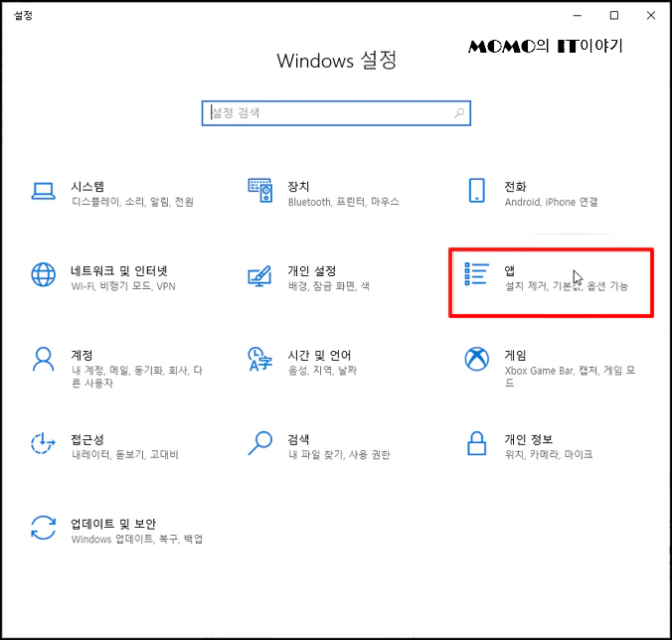Viewport: 672px width, 640px height.
Task: Close the 설정 window
Action: pos(651,16)
